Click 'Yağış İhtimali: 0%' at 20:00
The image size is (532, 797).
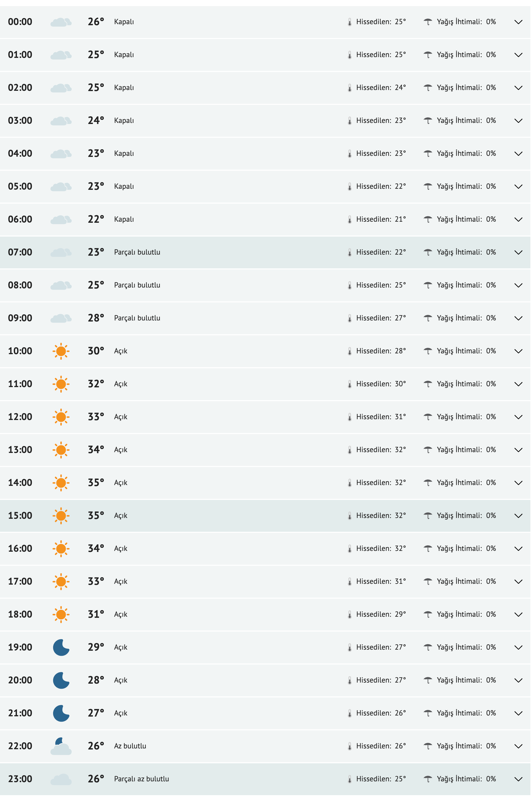pos(466,680)
